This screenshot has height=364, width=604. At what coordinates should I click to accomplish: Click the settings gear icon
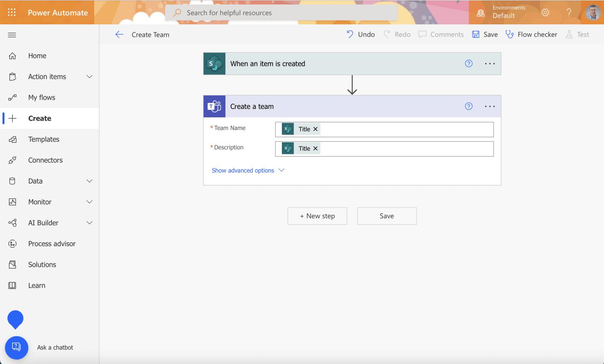pyautogui.click(x=545, y=13)
